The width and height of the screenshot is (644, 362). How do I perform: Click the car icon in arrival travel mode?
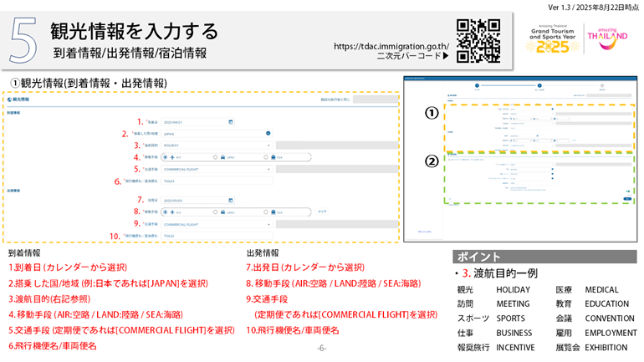click(222, 157)
